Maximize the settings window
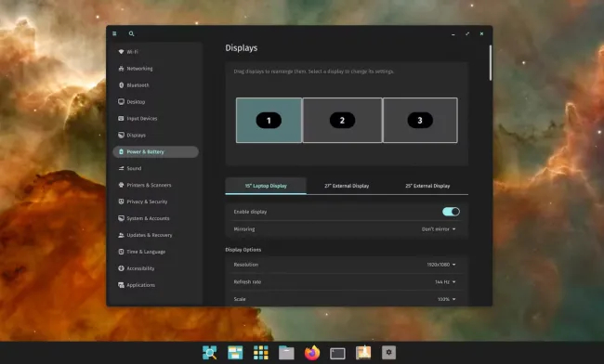604x364 pixels. click(467, 33)
